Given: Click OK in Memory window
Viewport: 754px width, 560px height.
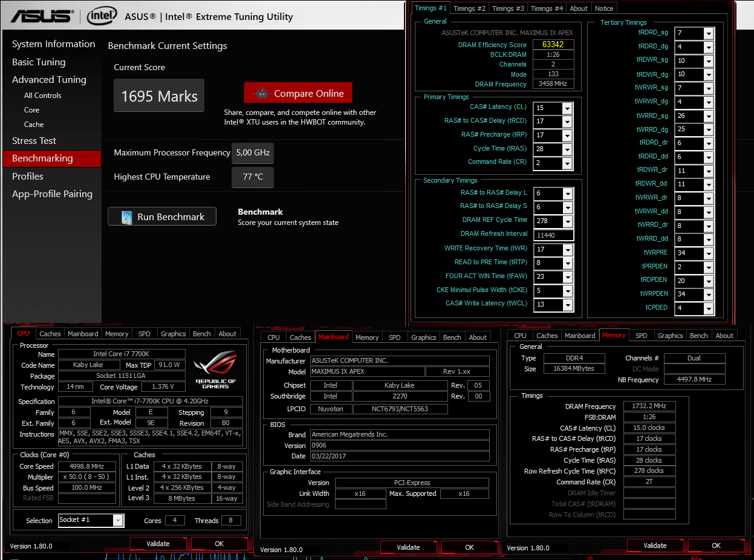Looking at the screenshot, I should pyautogui.click(x=717, y=545).
